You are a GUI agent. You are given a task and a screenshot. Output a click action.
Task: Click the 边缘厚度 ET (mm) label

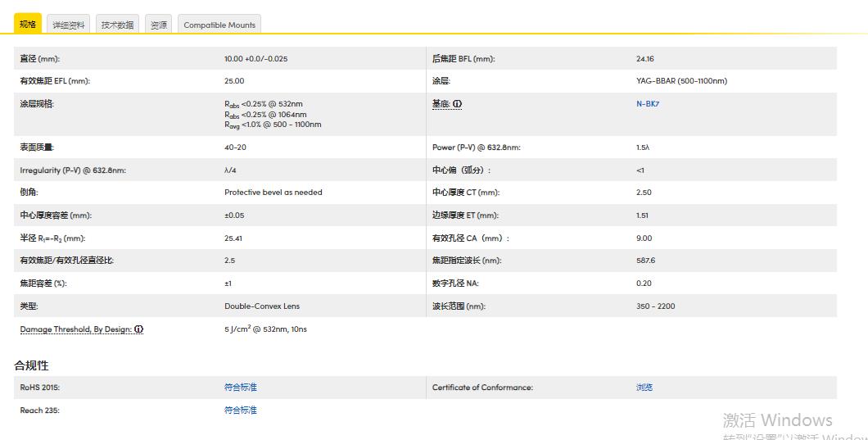pyautogui.click(x=465, y=215)
